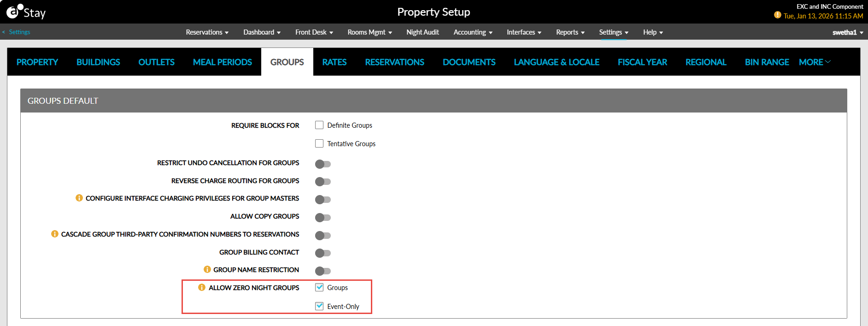Uncheck the Event-Only checkbox
This screenshot has width=868, height=326.
click(319, 306)
